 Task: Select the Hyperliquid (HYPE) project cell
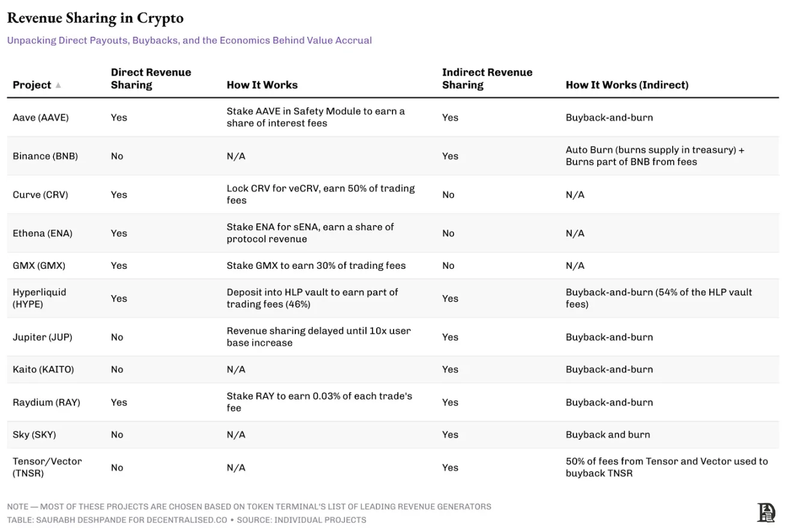[40, 298]
